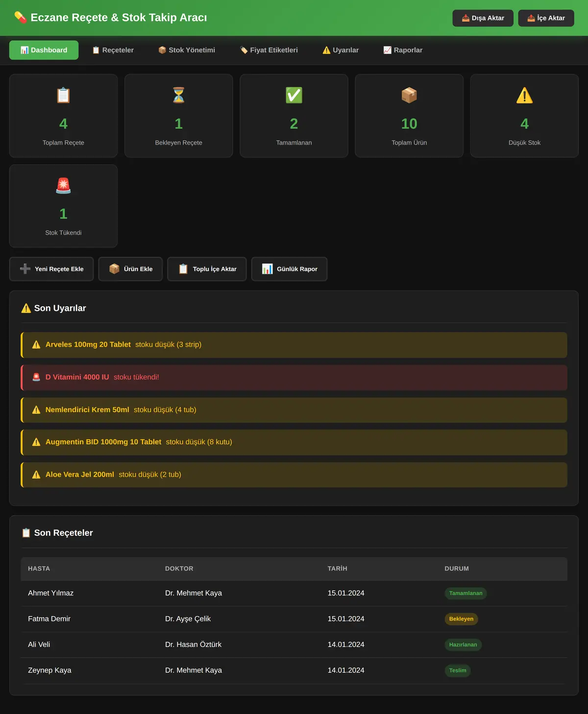Viewport: 588px width, 714px height.
Task: Click the HASTA column header
Action: 39,568
